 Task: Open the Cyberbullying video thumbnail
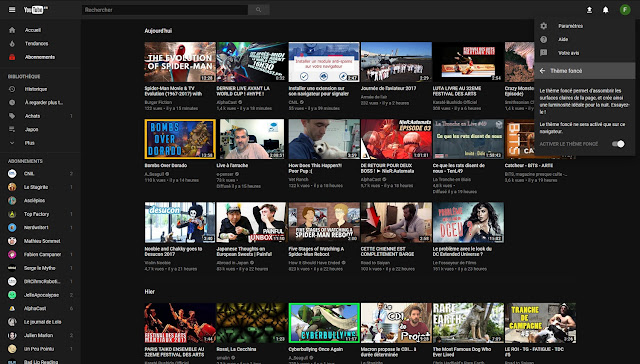(324, 322)
